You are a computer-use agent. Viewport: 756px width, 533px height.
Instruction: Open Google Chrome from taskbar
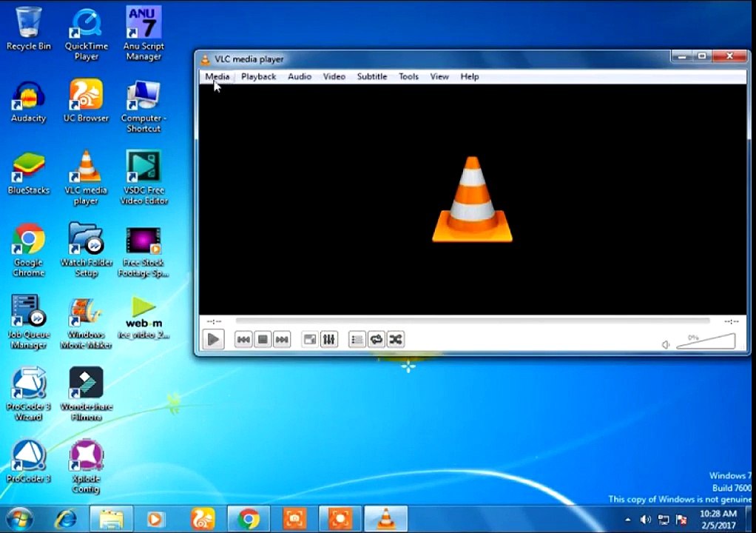(x=249, y=520)
